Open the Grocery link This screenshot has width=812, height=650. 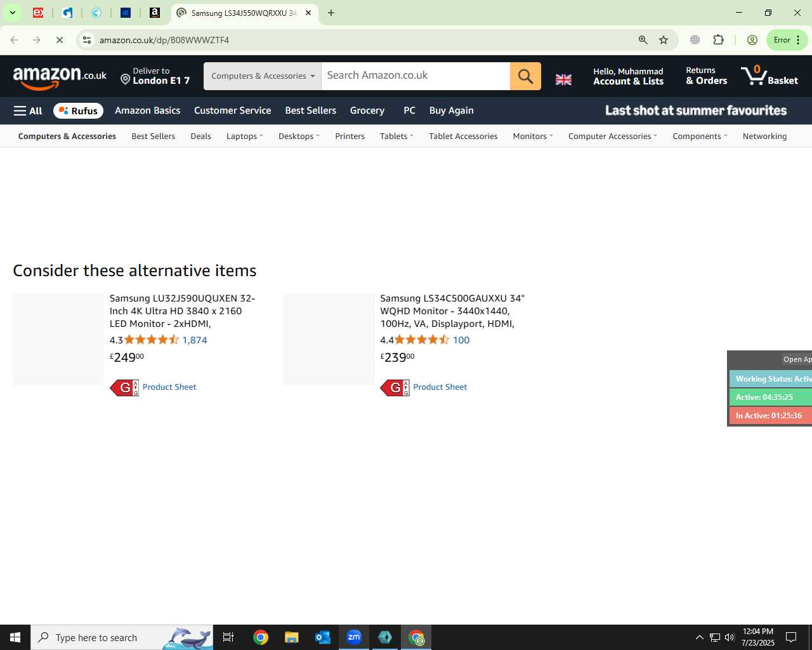pyautogui.click(x=367, y=110)
